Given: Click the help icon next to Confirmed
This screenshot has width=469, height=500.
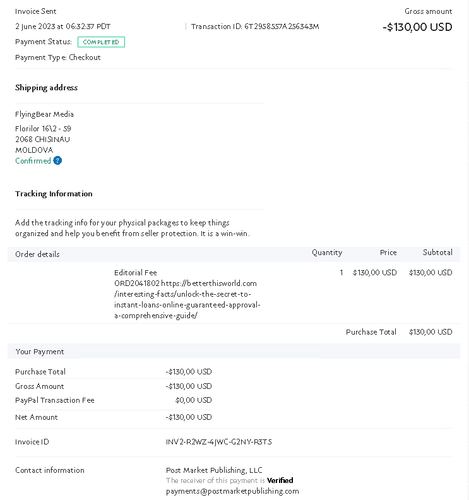Looking at the screenshot, I should point(57,161).
